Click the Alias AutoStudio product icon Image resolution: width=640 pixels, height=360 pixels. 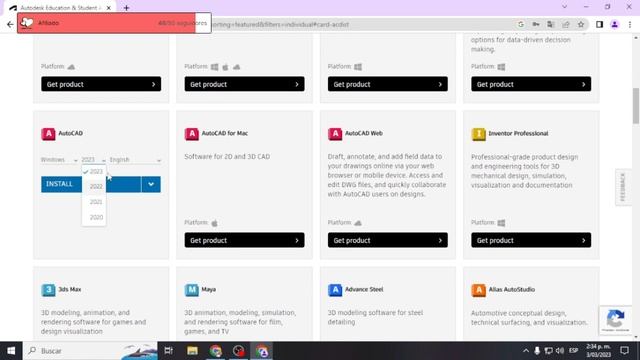coord(478,290)
